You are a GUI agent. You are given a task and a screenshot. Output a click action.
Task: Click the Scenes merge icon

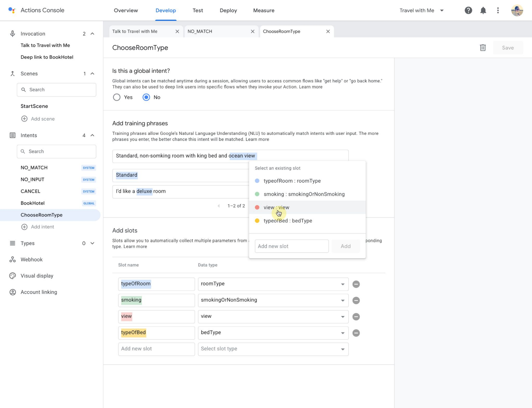[12, 74]
